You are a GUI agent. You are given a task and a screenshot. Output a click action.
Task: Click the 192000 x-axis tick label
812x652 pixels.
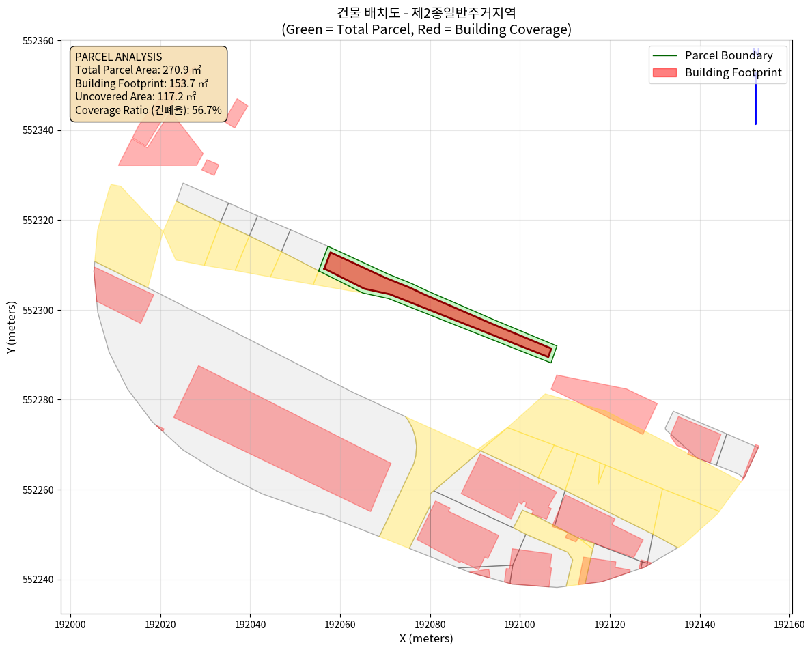coord(70,623)
